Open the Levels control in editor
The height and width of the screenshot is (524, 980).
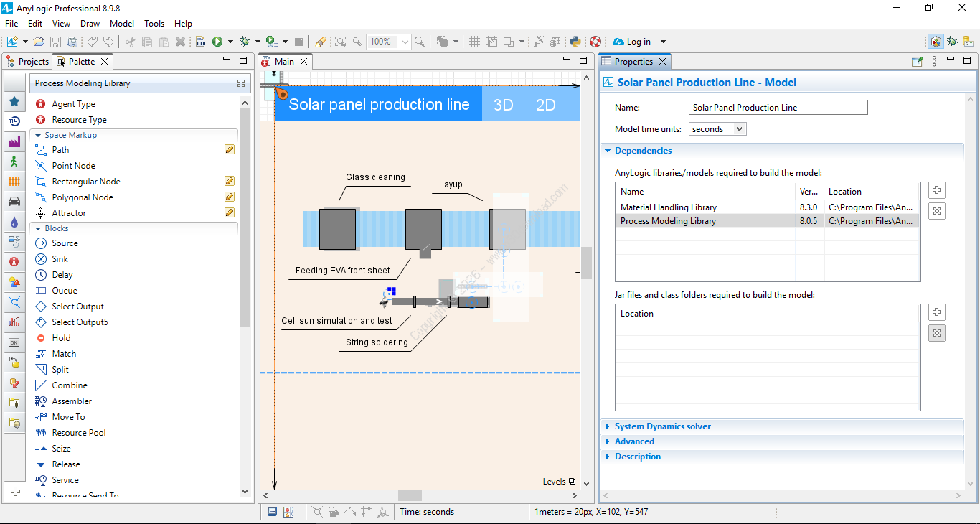point(560,482)
